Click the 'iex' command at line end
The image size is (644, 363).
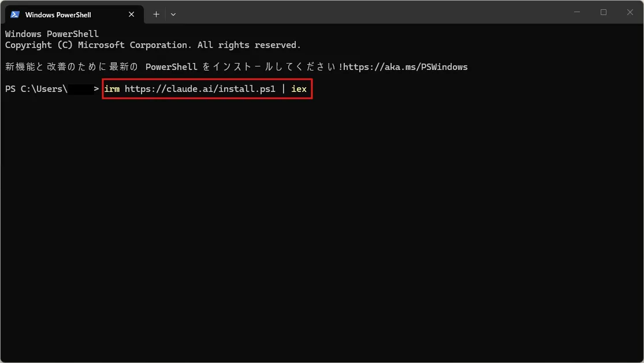tap(299, 89)
